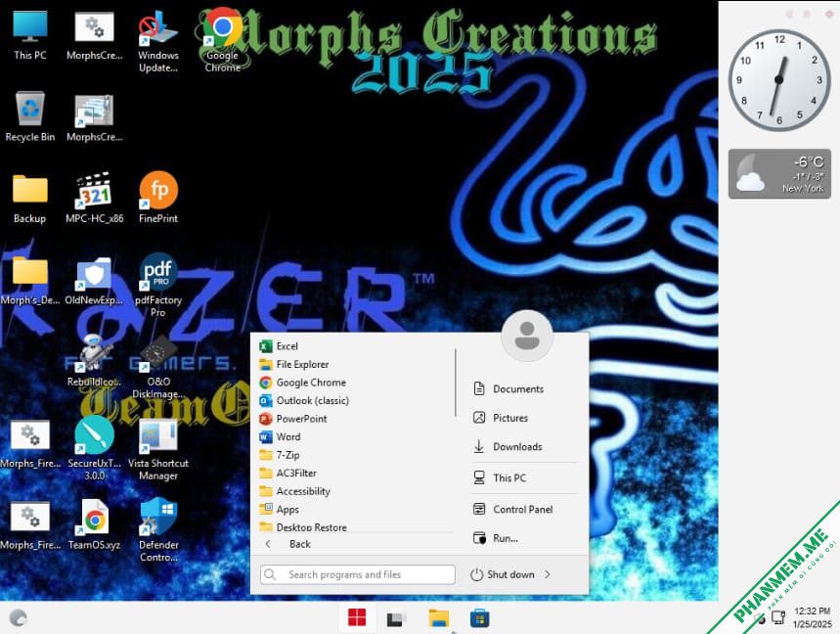Open the TeamOS.xyz desktop file
The width and height of the screenshot is (840, 634).
[x=94, y=525]
